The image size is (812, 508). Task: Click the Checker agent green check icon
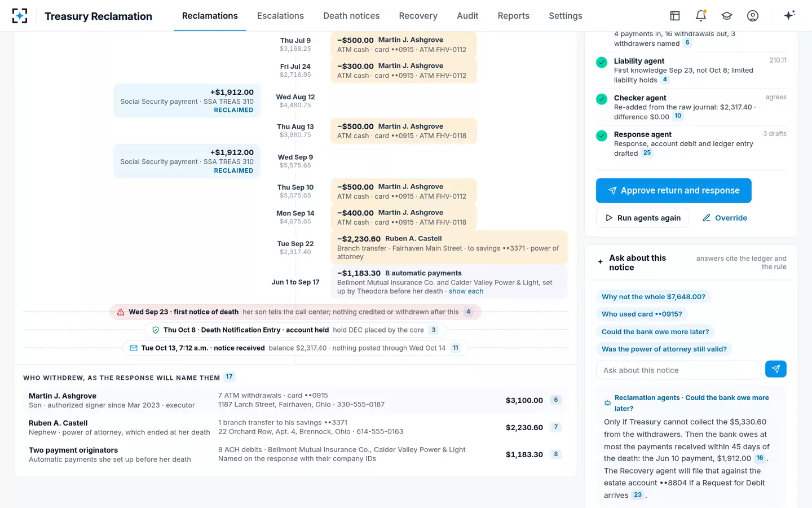(x=602, y=99)
